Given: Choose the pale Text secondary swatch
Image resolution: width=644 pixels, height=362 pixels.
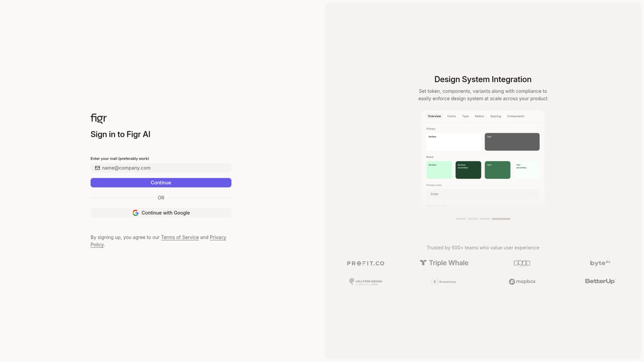Looking at the screenshot, I should pos(527,170).
